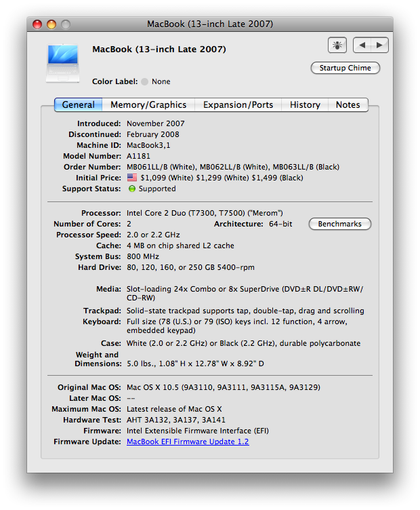Click 'Latest release of Mac OS X' text
Viewport: 420px width, 510px height.
[x=174, y=409]
